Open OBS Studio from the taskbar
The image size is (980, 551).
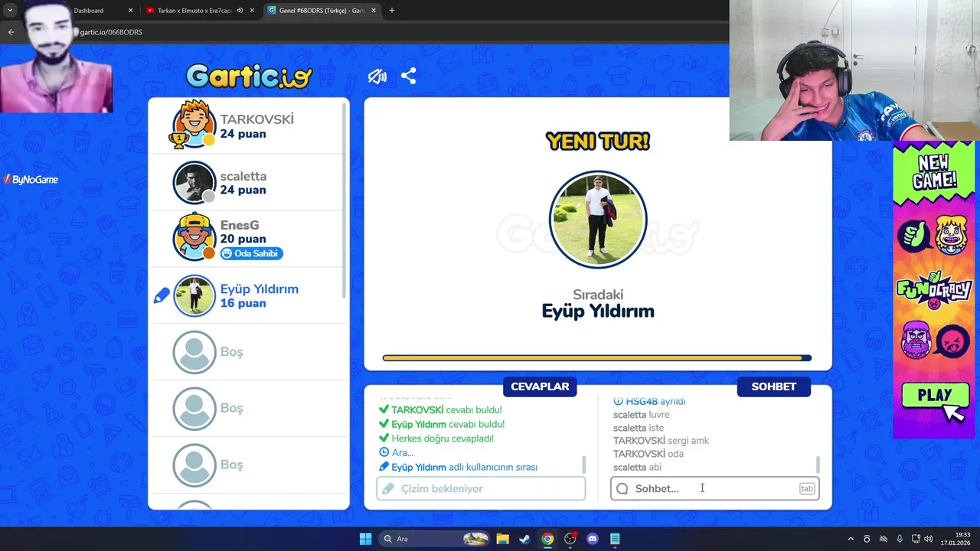click(570, 539)
